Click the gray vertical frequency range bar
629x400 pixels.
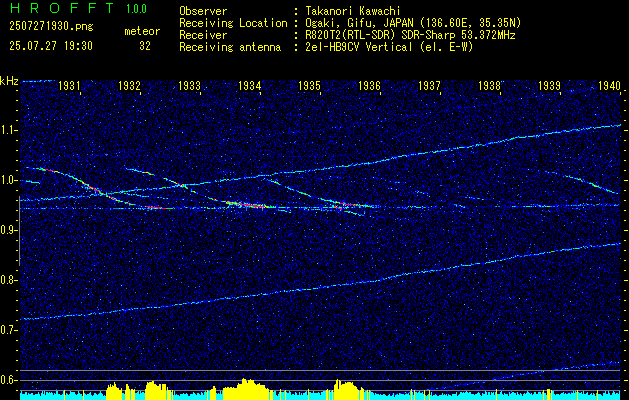pyautogui.click(x=19, y=231)
